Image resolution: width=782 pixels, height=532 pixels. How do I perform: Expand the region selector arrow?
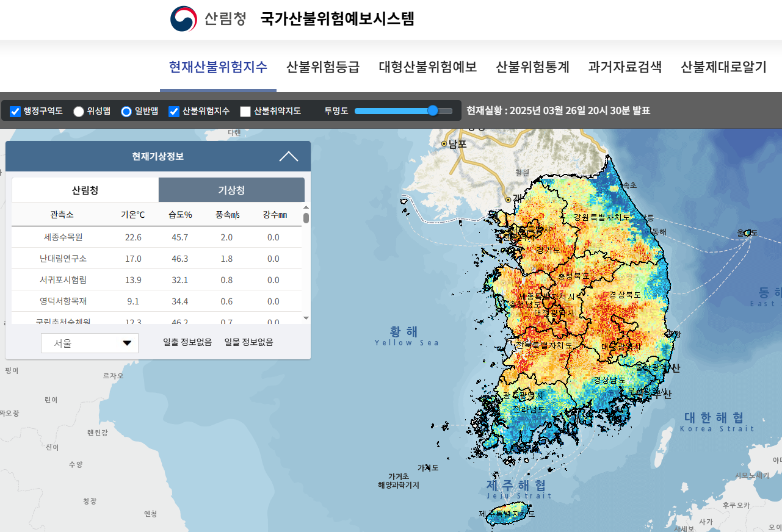coord(126,343)
